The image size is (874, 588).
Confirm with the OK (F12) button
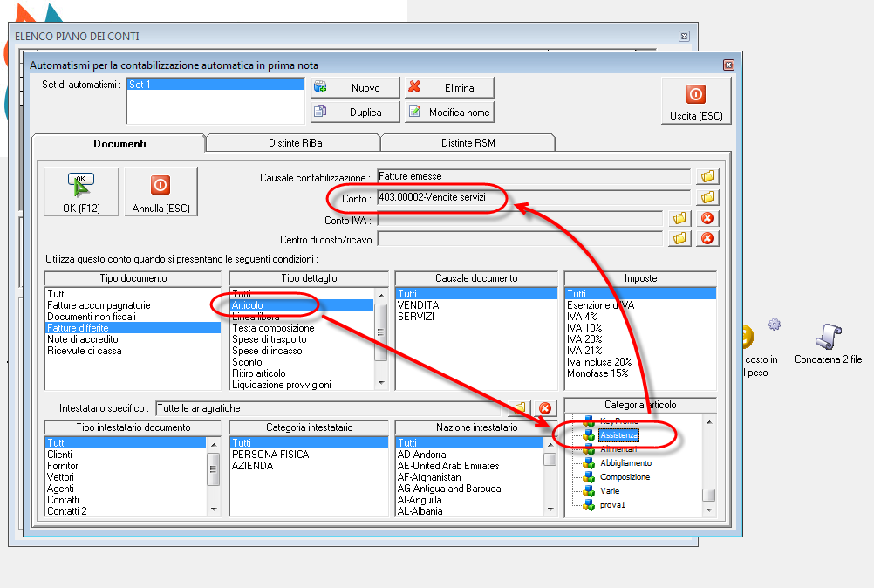pos(81,192)
